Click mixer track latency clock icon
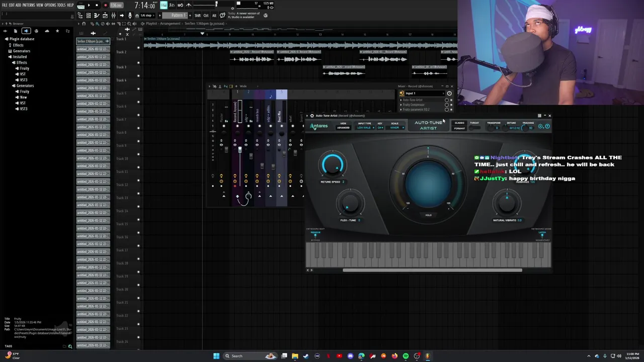 pos(449,94)
